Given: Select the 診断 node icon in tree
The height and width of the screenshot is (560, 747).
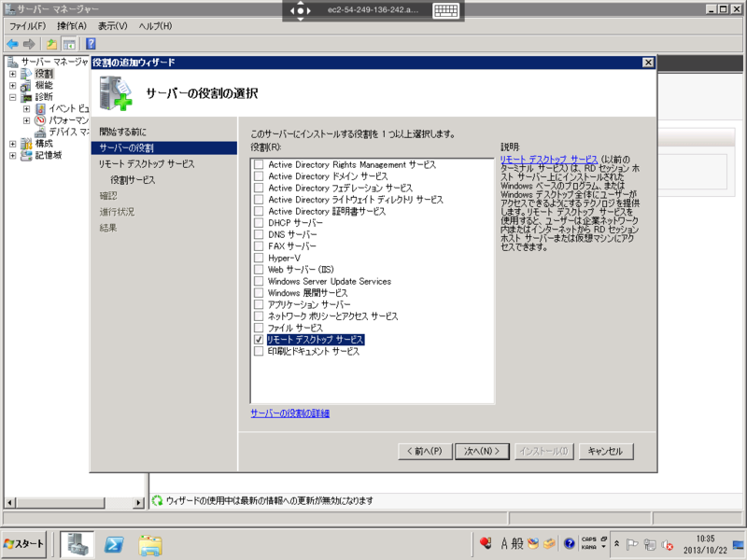Looking at the screenshot, I should point(26,97).
